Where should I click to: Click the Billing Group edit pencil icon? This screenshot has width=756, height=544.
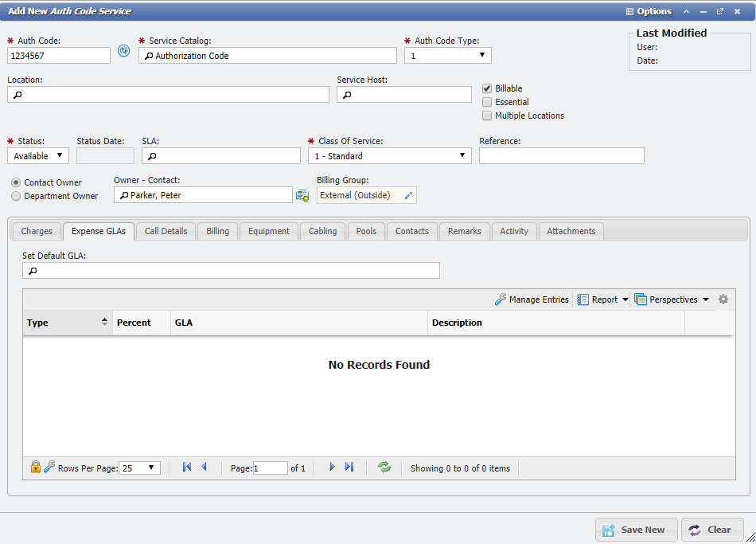point(408,195)
